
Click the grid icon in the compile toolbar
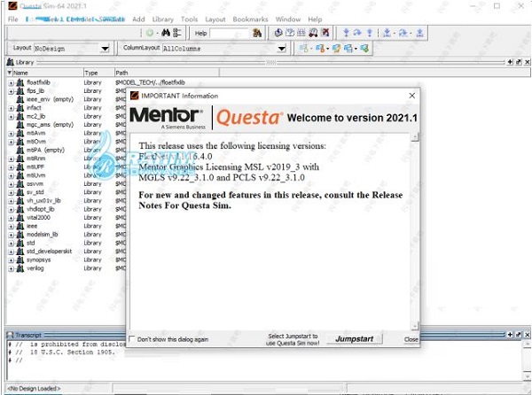coord(301,33)
